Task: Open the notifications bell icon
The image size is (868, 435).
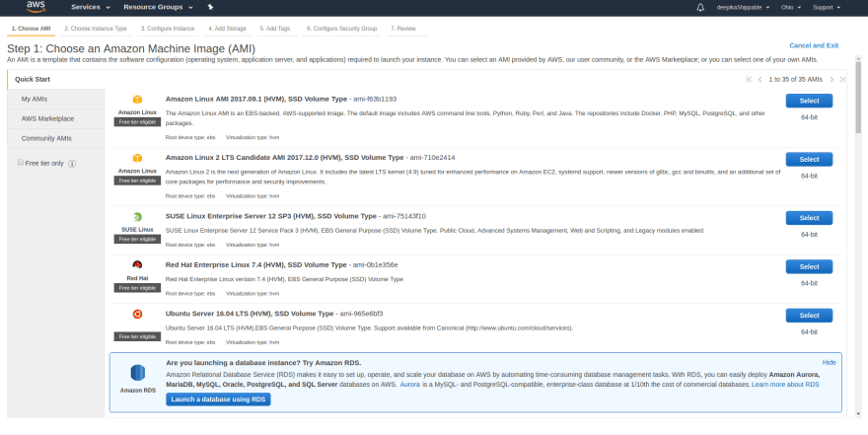Action: (x=700, y=7)
